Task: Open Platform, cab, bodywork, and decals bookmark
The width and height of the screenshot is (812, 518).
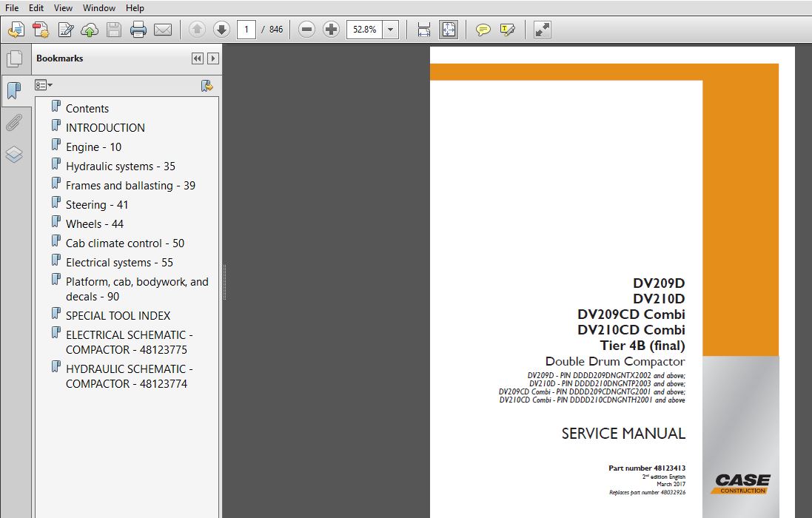Action: pos(137,289)
